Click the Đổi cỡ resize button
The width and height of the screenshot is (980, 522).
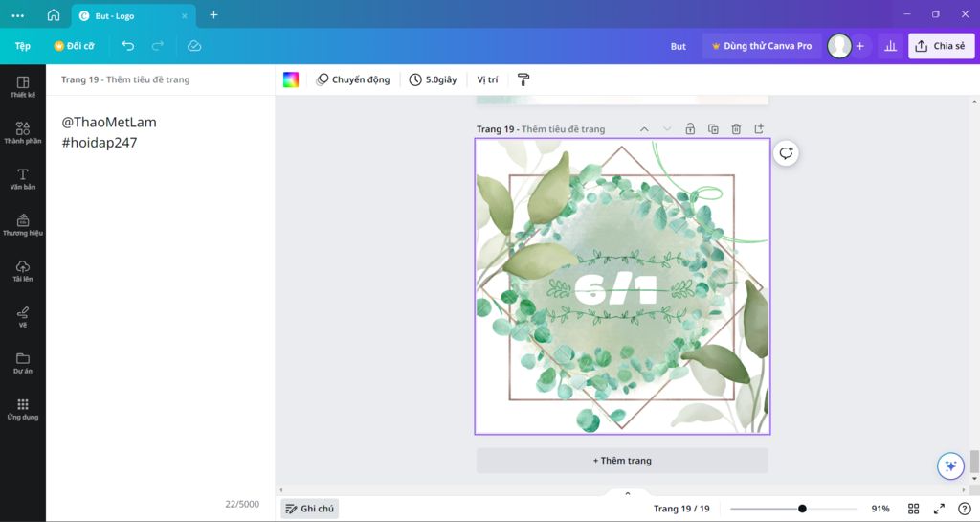pos(75,46)
